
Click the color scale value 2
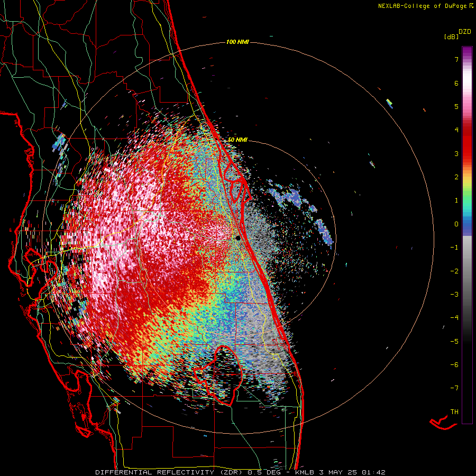456,177
